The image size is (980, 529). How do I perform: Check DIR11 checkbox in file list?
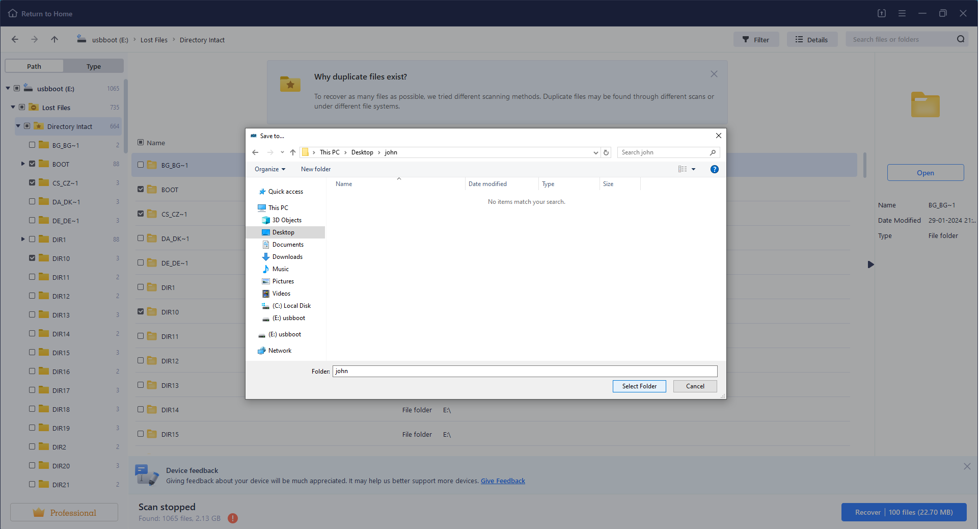[141, 336]
